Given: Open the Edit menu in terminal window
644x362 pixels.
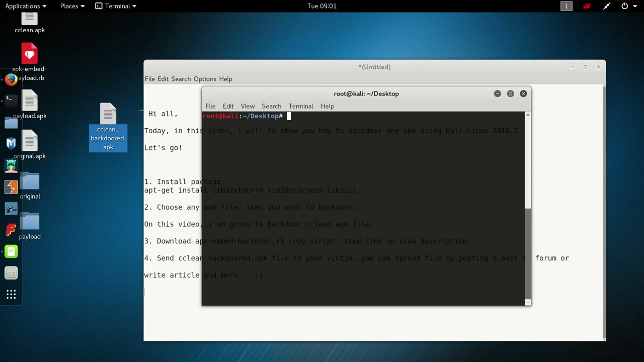Looking at the screenshot, I should pos(228,106).
